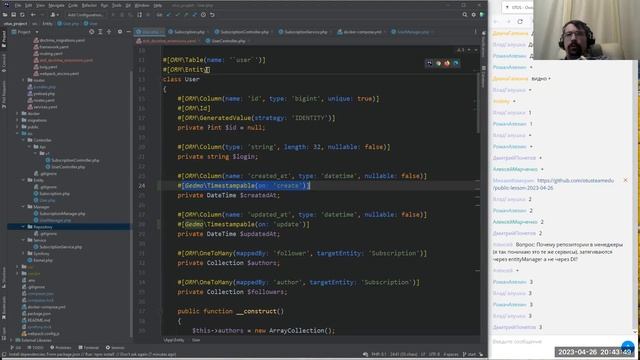Switch to the UserController.php editor tab
Screen dimensions: 640x360
tap(228, 41)
